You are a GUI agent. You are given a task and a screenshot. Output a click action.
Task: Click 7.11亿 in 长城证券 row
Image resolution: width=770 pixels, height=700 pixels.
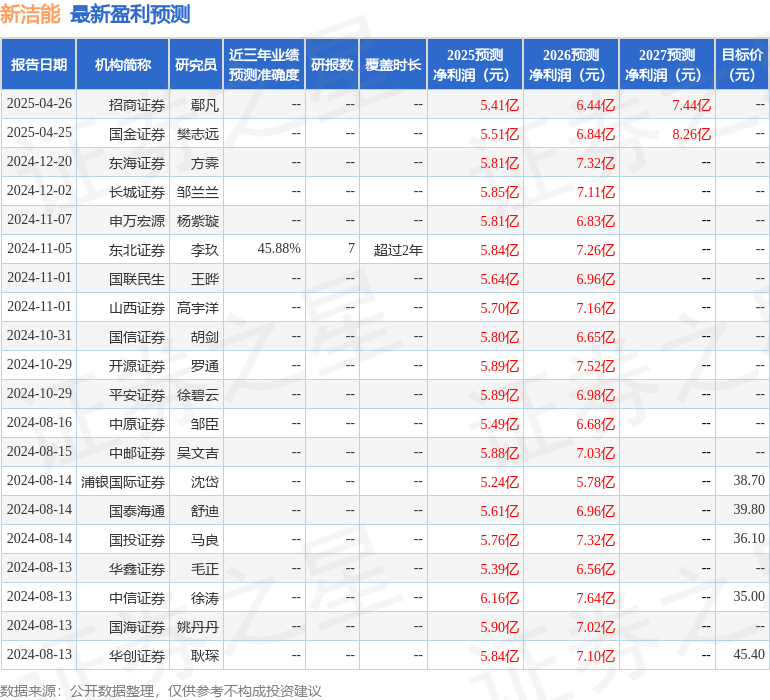click(x=596, y=192)
